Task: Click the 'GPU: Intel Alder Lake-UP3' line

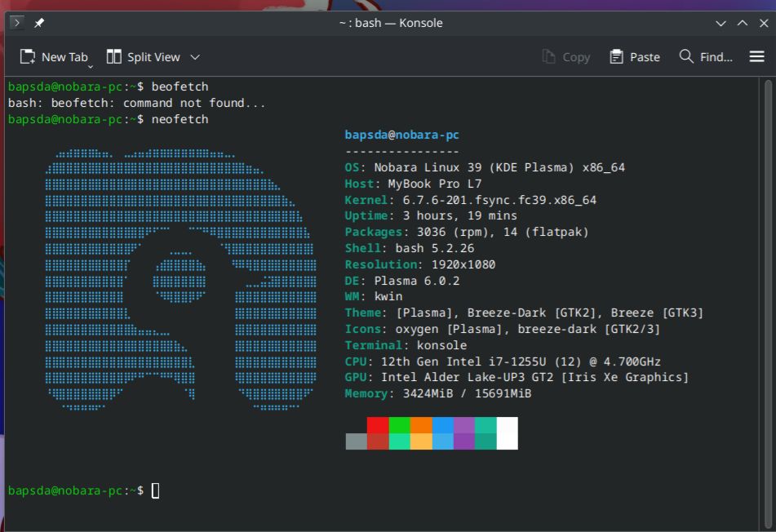Action: click(517, 377)
